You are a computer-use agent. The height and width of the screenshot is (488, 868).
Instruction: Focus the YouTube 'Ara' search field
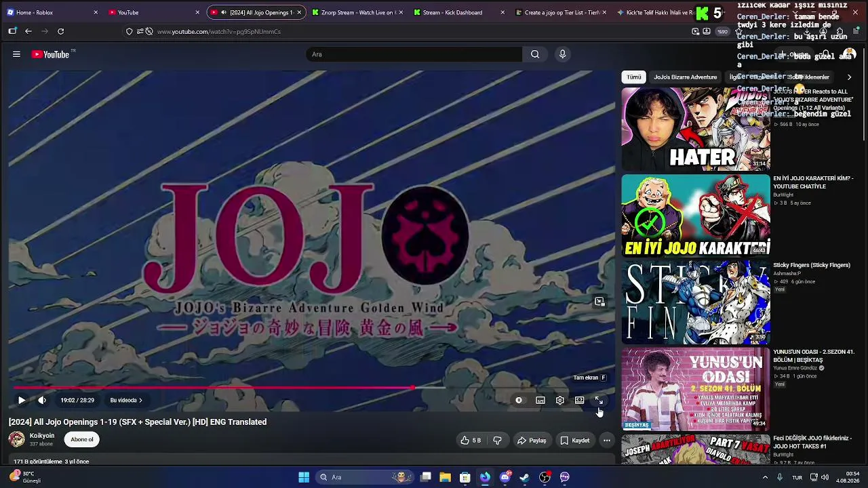click(x=414, y=54)
